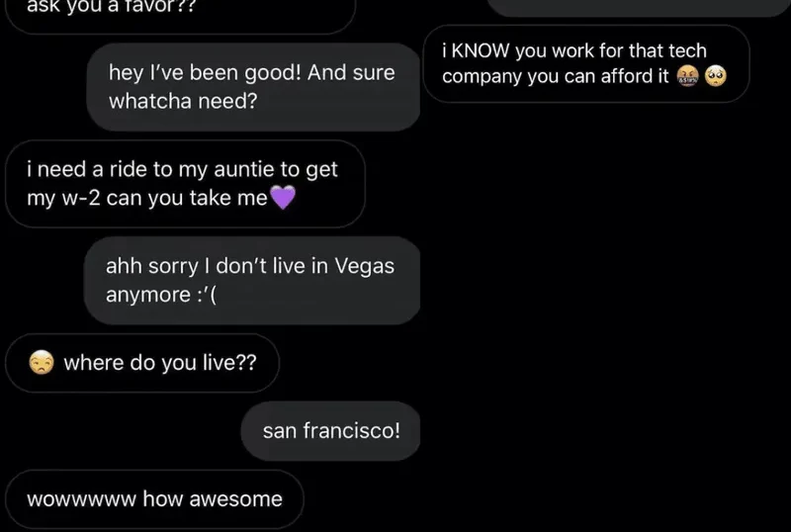Viewport: 791px width, 532px height.
Task: Tap the "san francisco!" reply bubble
Action: click(x=331, y=430)
